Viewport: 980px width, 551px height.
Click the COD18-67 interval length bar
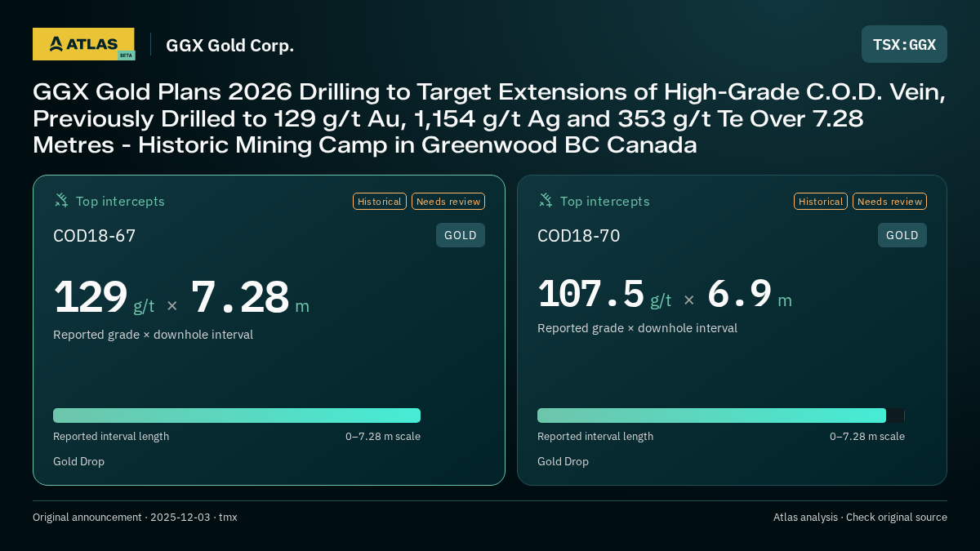[x=237, y=415]
